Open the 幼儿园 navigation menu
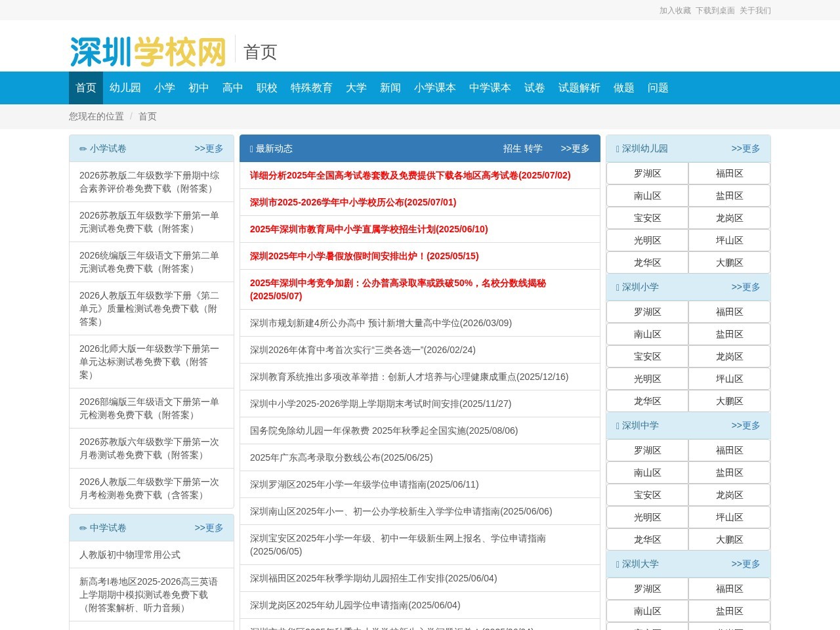Image resolution: width=840 pixels, height=630 pixels. pos(125,88)
